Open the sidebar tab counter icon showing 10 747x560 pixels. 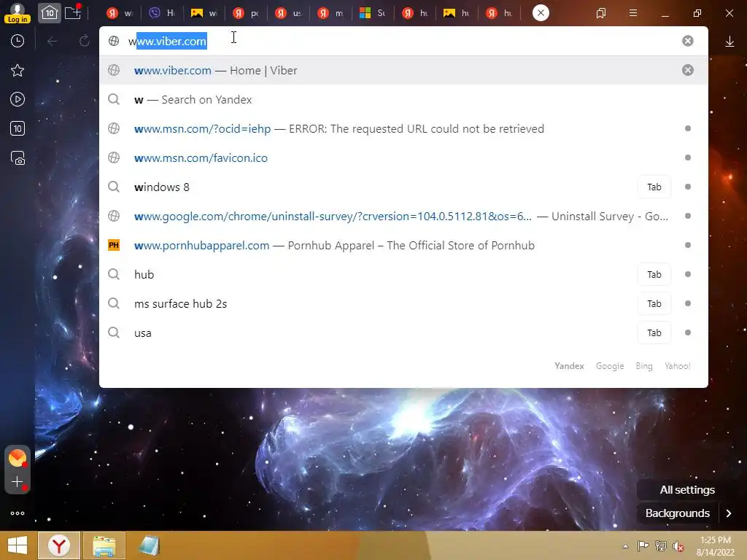point(18,128)
